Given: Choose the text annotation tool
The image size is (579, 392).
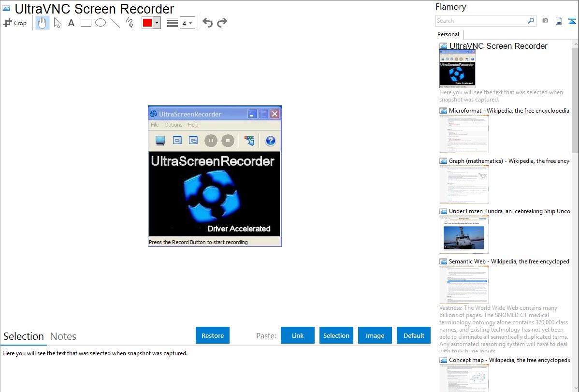Looking at the screenshot, I should (x=71, y=23).
